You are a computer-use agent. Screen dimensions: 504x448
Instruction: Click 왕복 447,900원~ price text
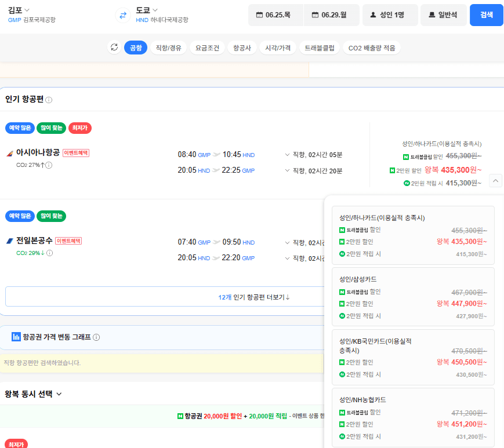(462, 304)
